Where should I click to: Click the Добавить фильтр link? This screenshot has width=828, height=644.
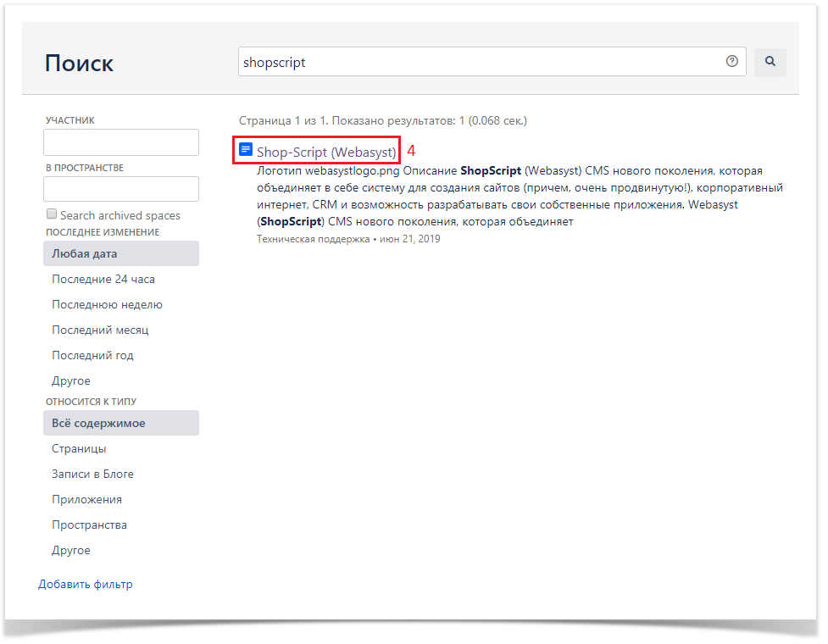pos(86,584)
